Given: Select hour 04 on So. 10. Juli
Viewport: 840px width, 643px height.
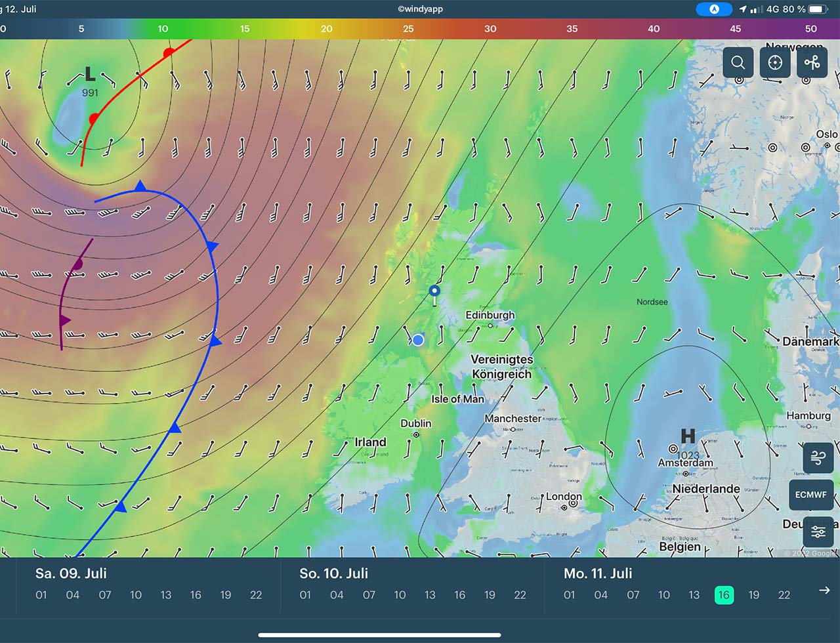Looking at the screenshot, I should [337, 595].
